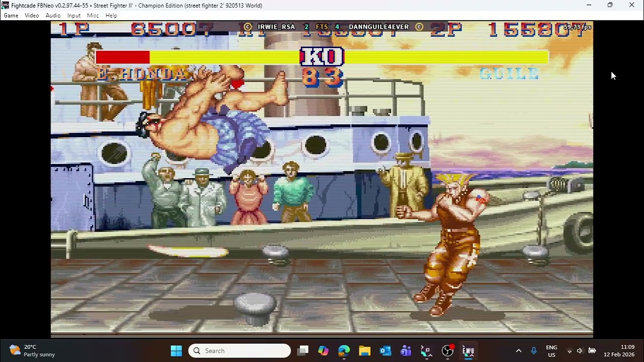Image resolution: width=644 pixels, height=362 pixels.
Task: Click the battery tray icon
Action: (592, 350)
